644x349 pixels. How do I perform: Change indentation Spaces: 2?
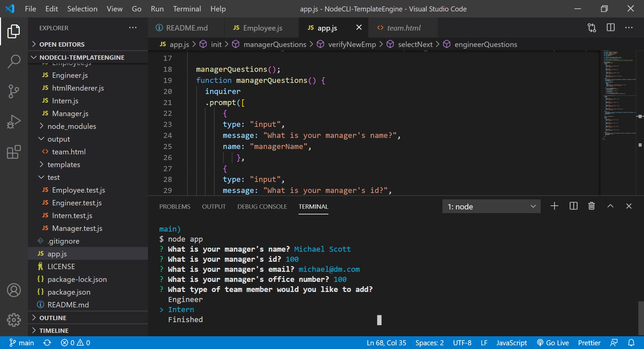pos(429,343)
